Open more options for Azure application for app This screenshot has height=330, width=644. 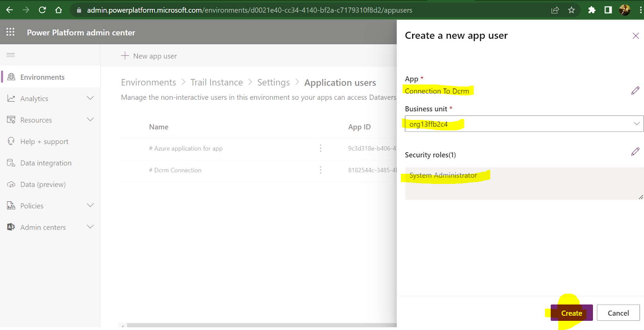[x=320, y=148]
